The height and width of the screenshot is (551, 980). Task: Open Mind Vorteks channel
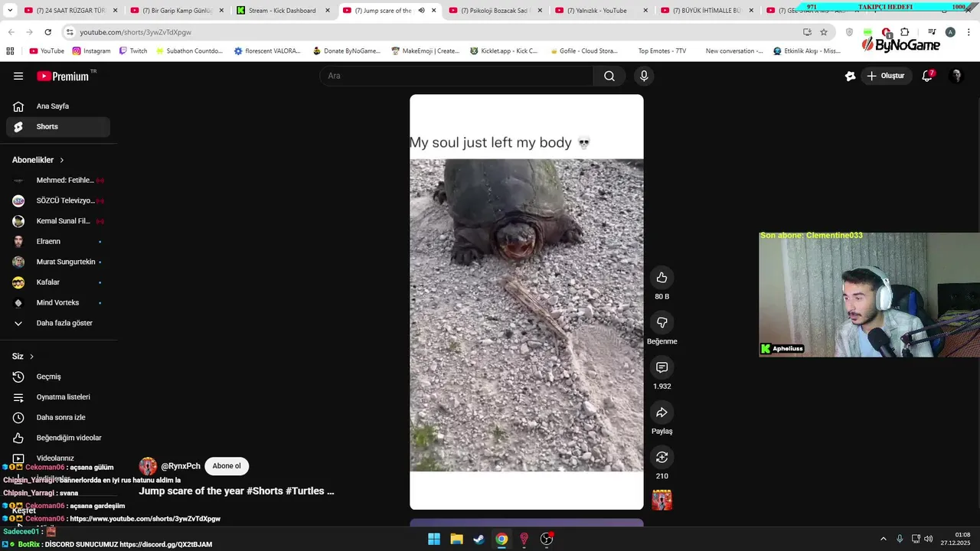[x=58, y=302]
